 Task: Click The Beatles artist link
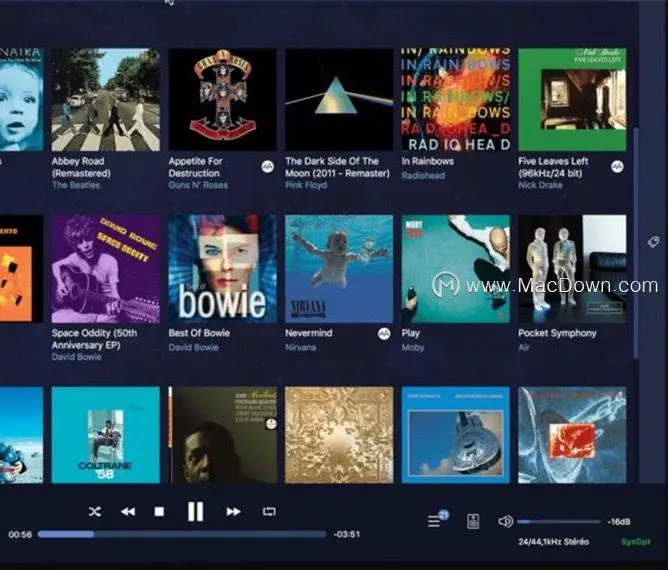[x=76, y=185]
